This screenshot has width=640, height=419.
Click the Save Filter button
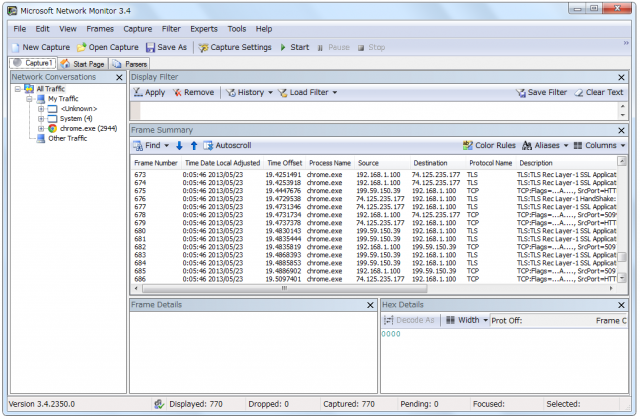541,93
